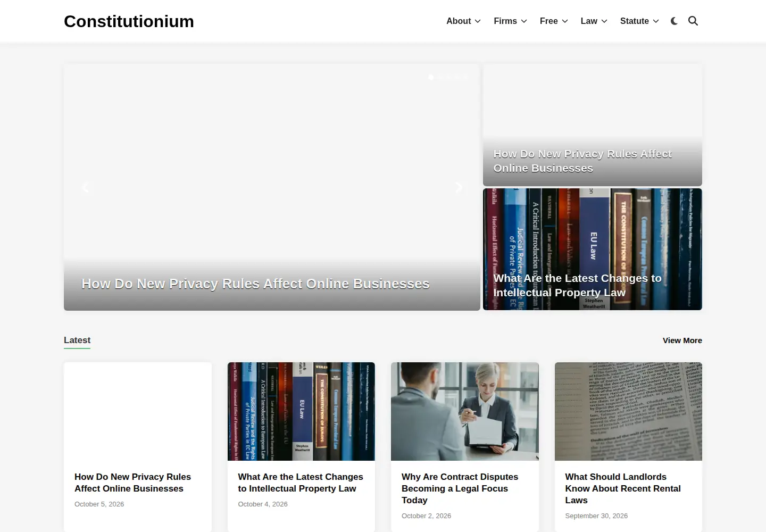Open the printed-text page thumbnail
766x532 pixels.
pyautogui.click(x=628, y=411)
